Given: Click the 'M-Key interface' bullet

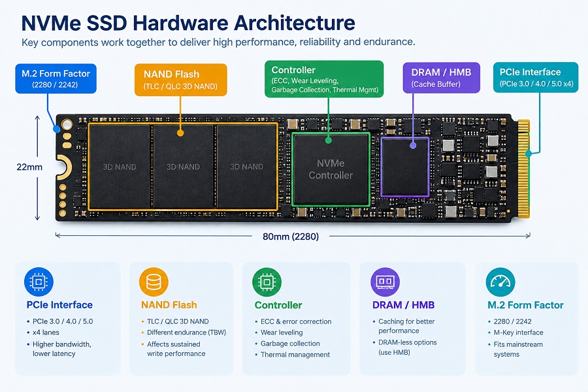Looking at the screenshot, I should (x=515, y=333).
